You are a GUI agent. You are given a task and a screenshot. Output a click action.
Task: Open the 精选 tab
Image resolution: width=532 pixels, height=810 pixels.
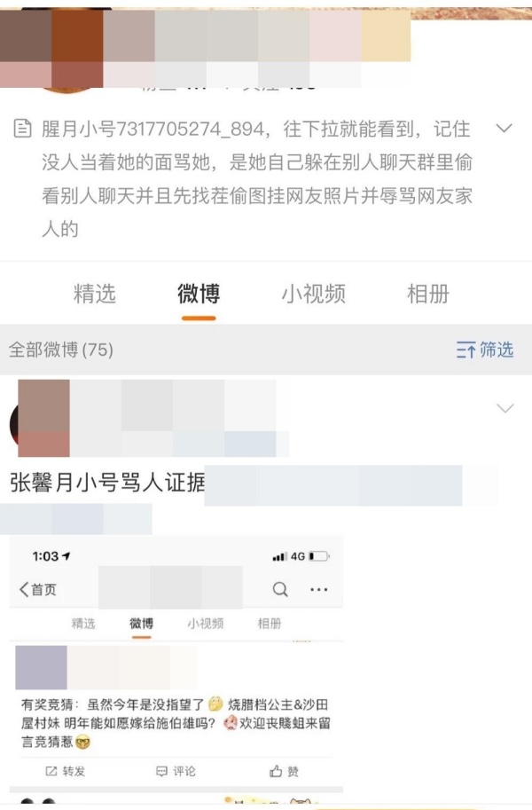(95, 294)
